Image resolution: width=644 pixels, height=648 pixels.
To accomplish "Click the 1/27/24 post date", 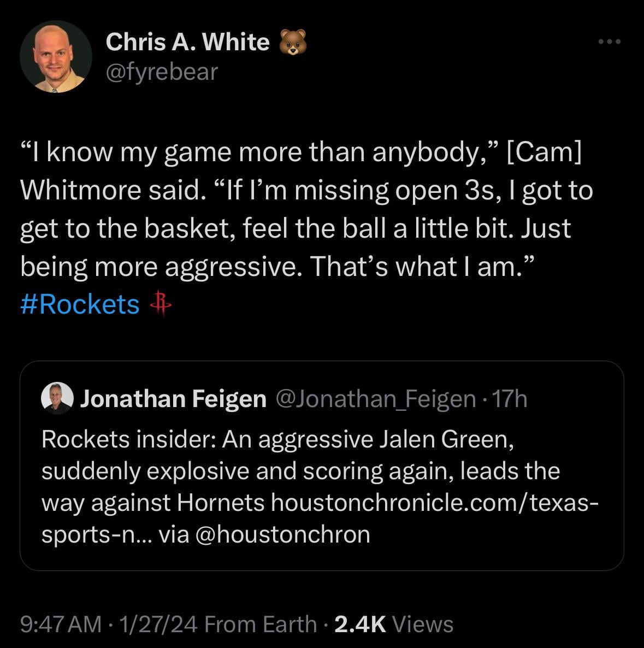I will click(159, 624).
